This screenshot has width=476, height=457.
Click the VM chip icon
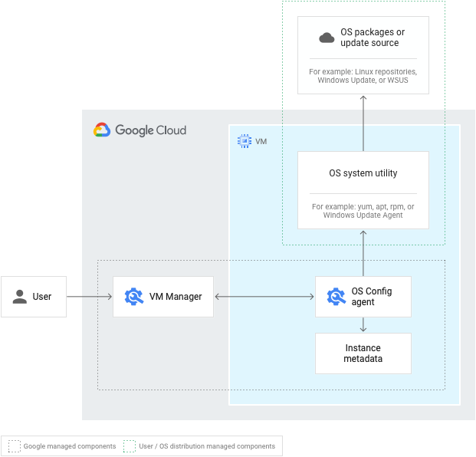coord(244,141)
